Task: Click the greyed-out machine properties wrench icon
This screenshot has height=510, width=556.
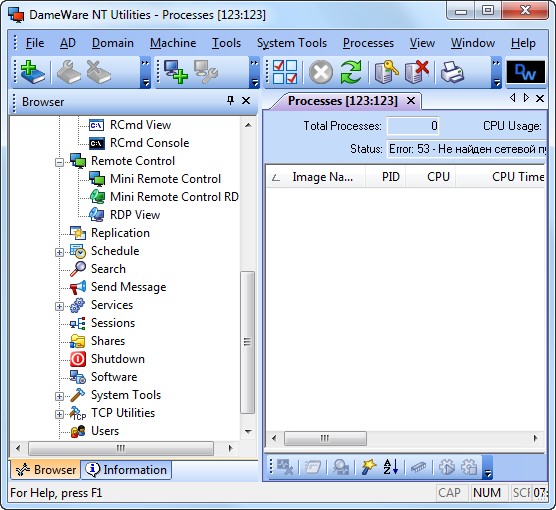Action: point(206,72)
